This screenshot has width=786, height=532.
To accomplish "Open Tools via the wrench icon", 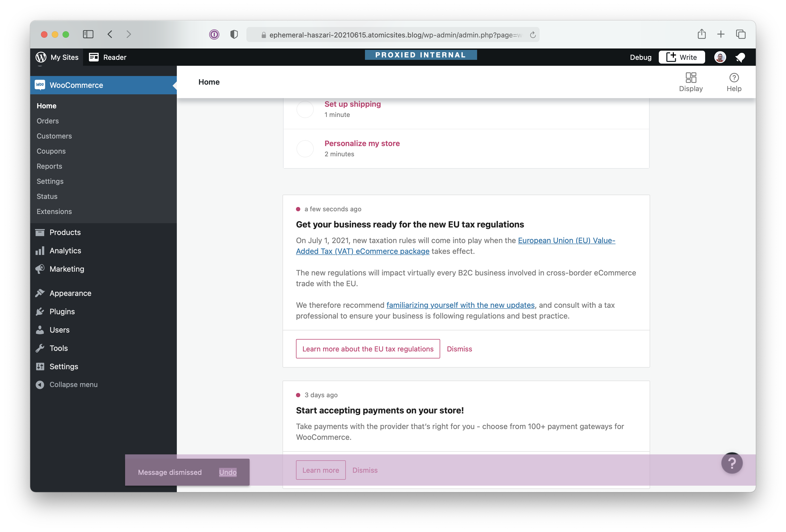I will click(x=40, y=348).
